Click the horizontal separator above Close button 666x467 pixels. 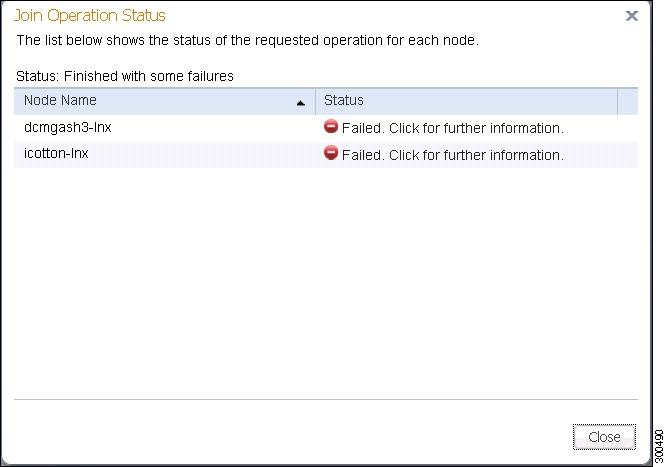click(x=326, y=399)
